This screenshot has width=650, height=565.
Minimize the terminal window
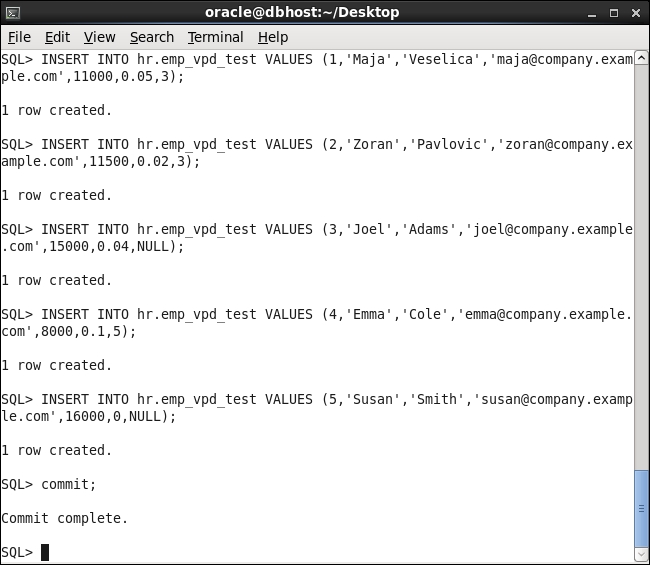[x=592, y=13]
